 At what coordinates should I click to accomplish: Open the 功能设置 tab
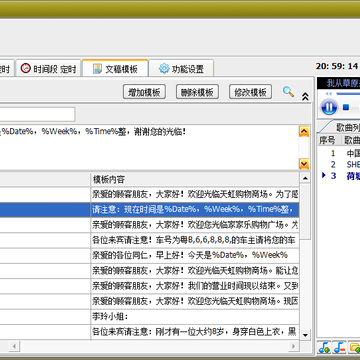[x=181, y=68]
